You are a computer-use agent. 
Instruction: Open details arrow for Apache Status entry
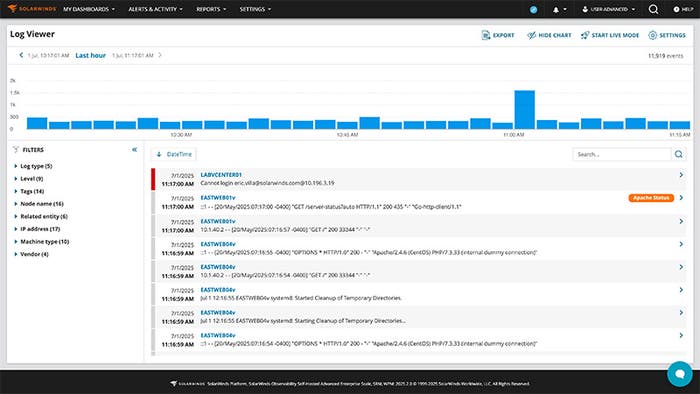[x=681, y=198]
